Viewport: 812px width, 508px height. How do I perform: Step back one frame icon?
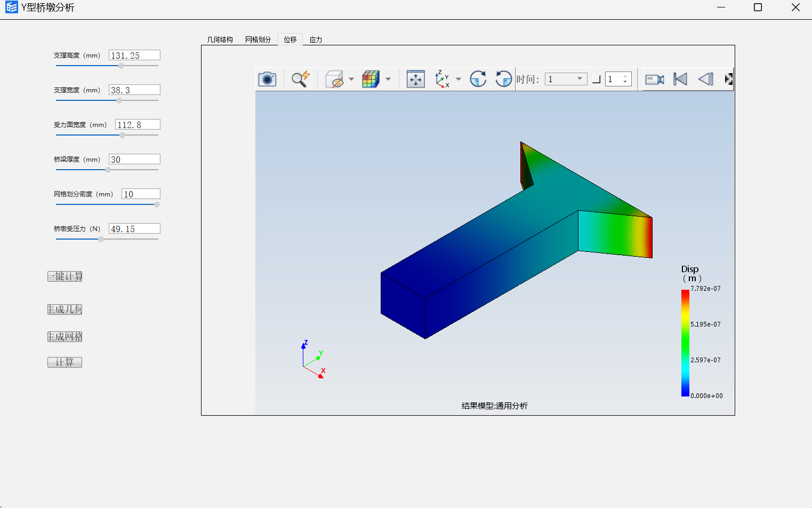point(706,79)
